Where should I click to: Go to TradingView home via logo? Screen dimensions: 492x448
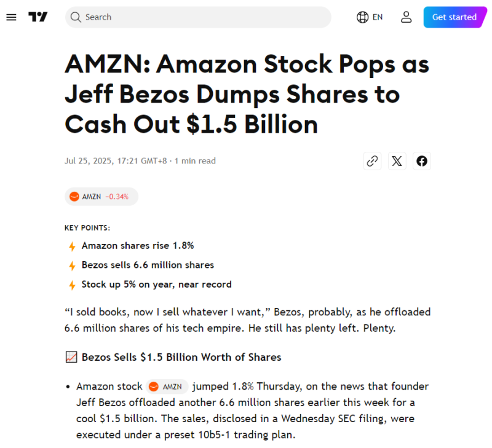38,17
